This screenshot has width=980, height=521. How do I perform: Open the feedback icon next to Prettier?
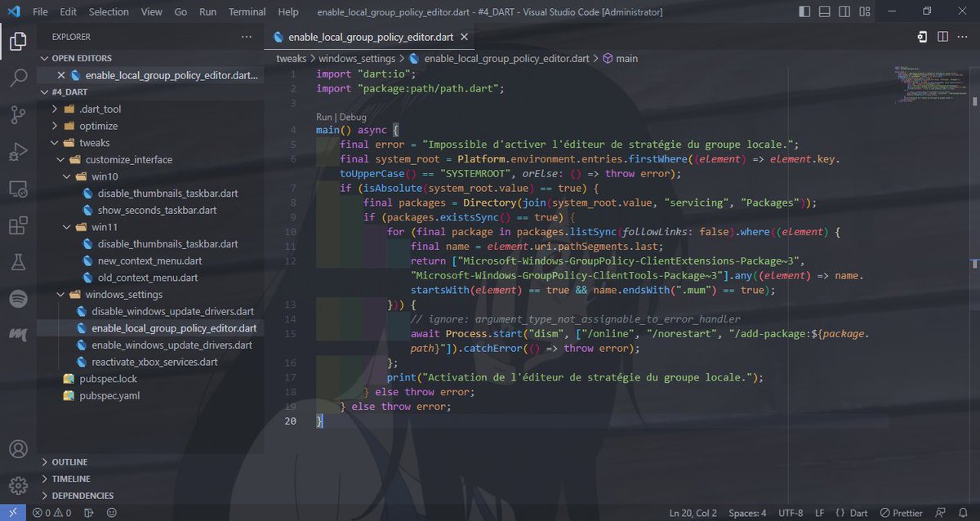click(x=940, y=513)
